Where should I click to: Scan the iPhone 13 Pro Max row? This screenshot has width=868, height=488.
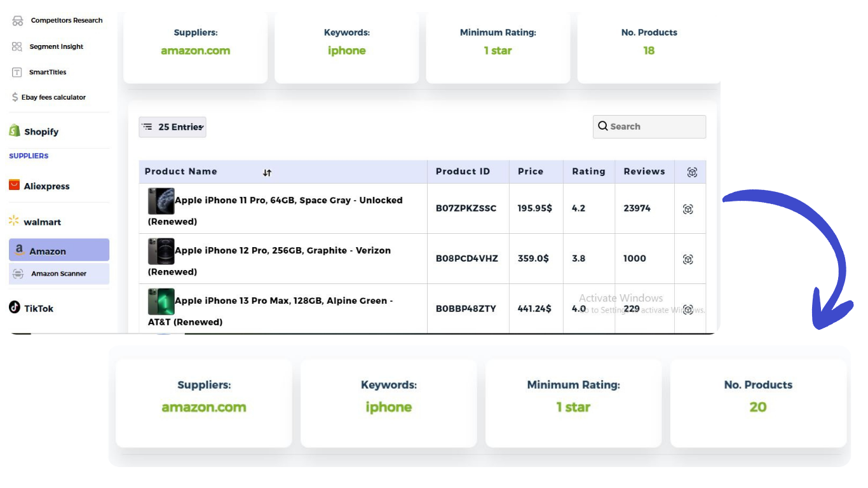(x=688, y=309)
